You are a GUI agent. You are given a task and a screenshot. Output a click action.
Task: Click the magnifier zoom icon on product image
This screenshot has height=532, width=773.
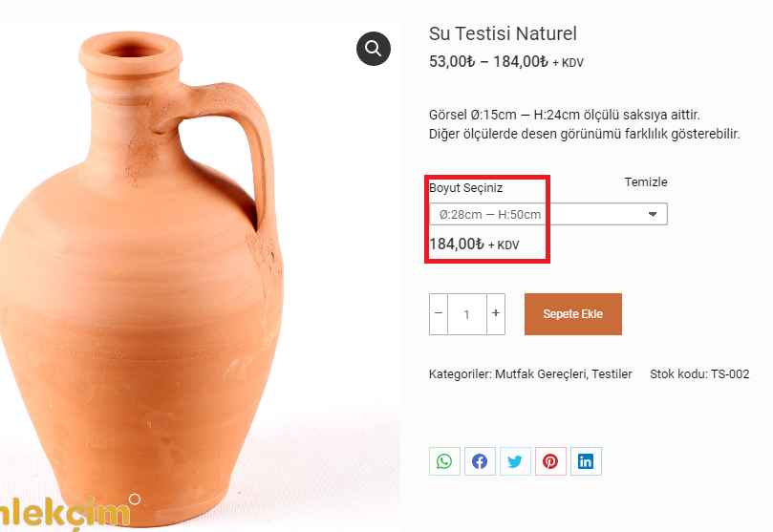[x=374, y=47]
